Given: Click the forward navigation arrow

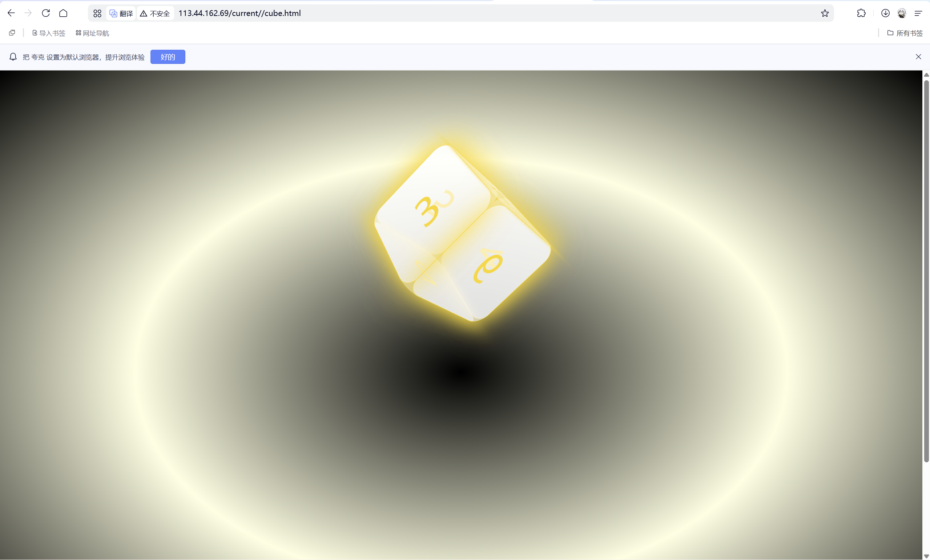Looking at the screenshot, I should (28, 13).
